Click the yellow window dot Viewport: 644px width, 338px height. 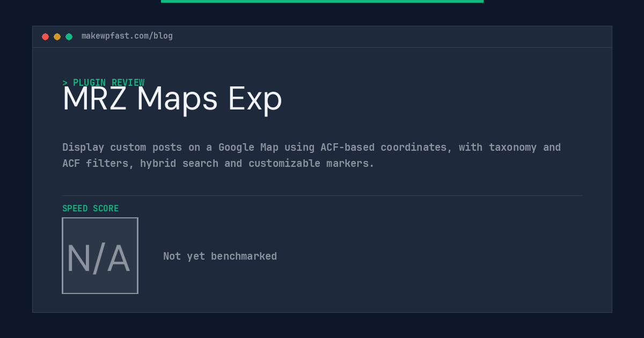pos(57,36)
